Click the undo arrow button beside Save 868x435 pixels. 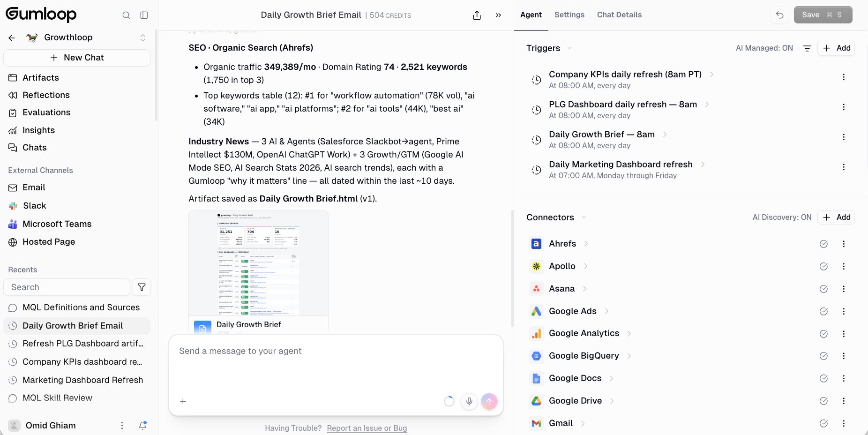pyautogui.click(x=780, y=15)
